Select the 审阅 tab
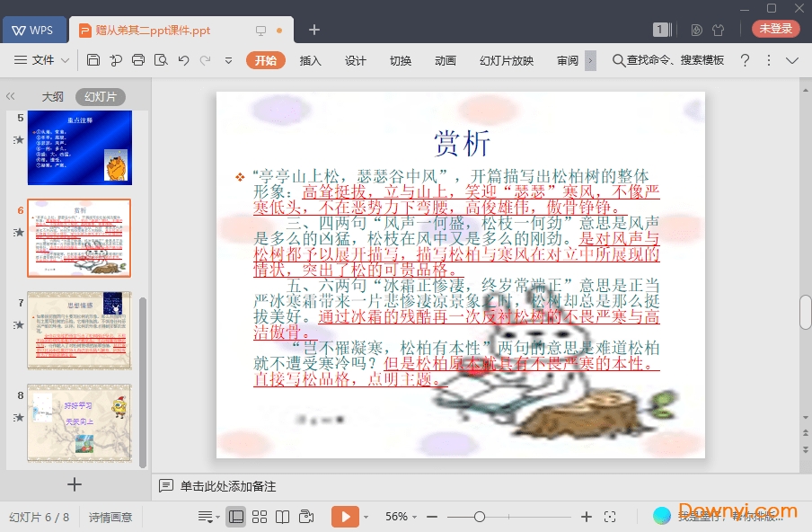 (567, 60)
